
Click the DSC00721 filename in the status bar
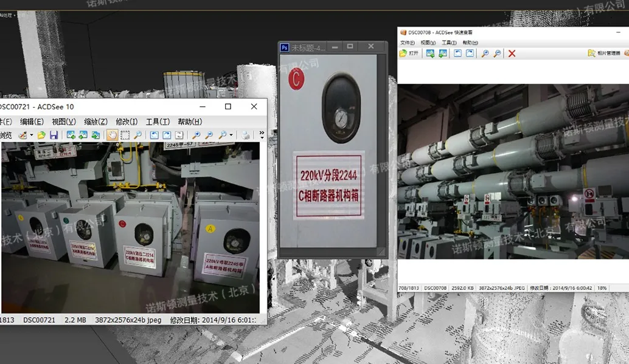[x=39, y=320]
